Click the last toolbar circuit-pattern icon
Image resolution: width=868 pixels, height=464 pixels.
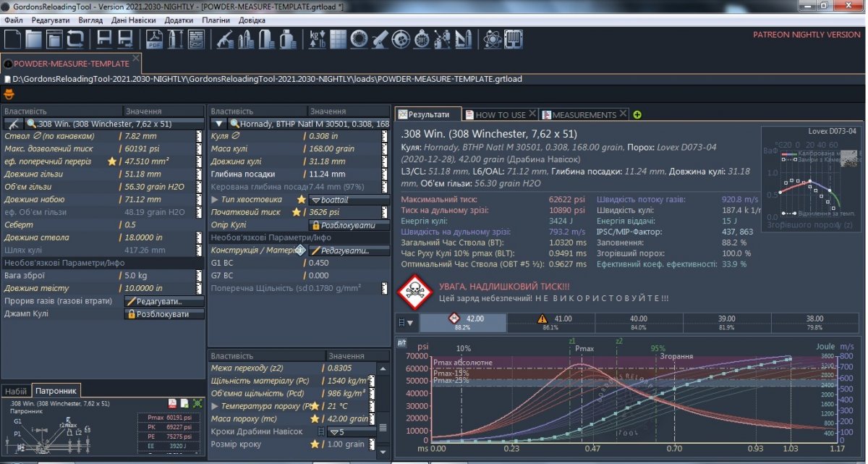pyautogui.click(x=513, y=38)
